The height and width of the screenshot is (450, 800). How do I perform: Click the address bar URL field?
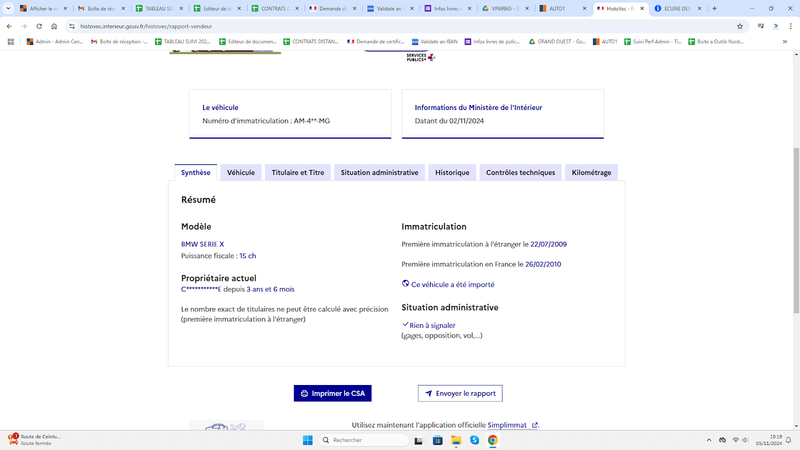(403, 26)
